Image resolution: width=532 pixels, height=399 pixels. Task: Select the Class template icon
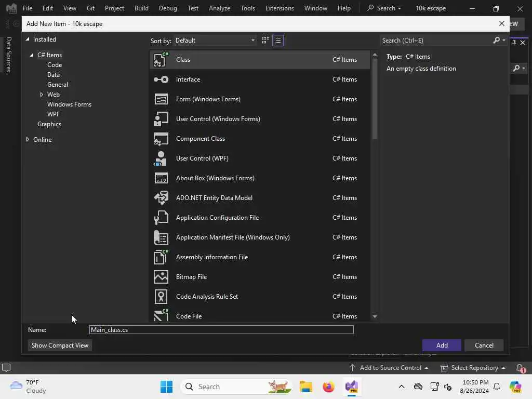(x=161, y=60)
